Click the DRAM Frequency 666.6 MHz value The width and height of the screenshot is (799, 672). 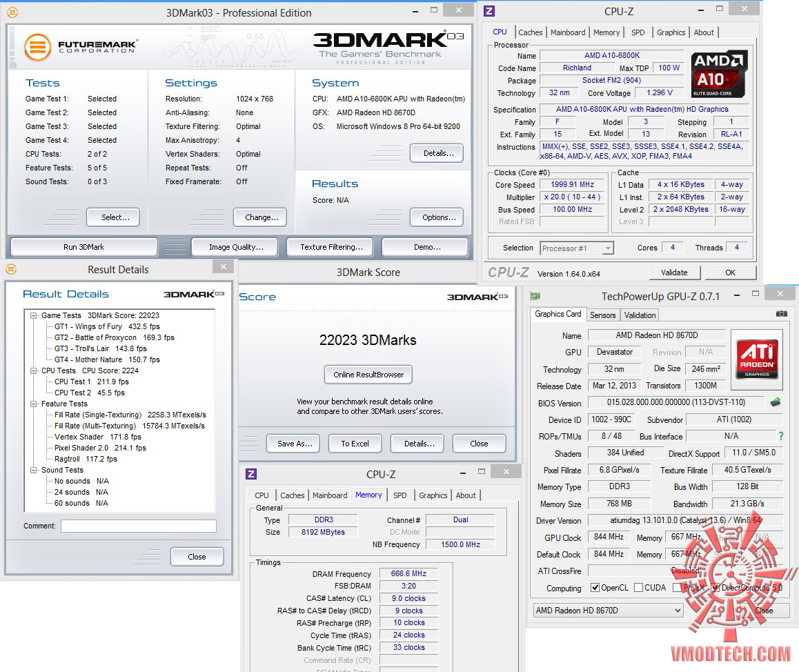click(408, 573)
